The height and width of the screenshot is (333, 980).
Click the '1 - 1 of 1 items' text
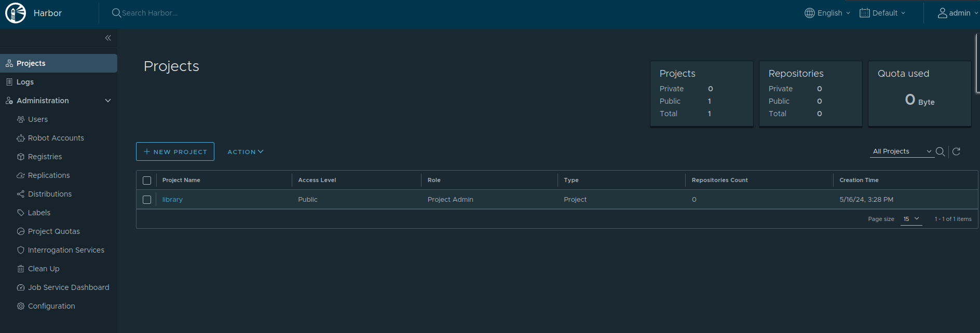click(x=953, y=219)
